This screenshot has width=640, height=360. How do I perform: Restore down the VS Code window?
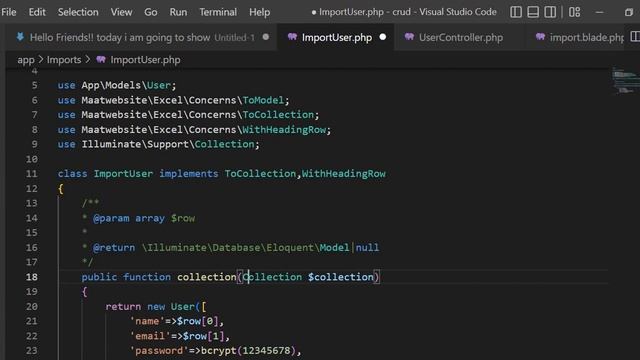click(x=629, y=12)
